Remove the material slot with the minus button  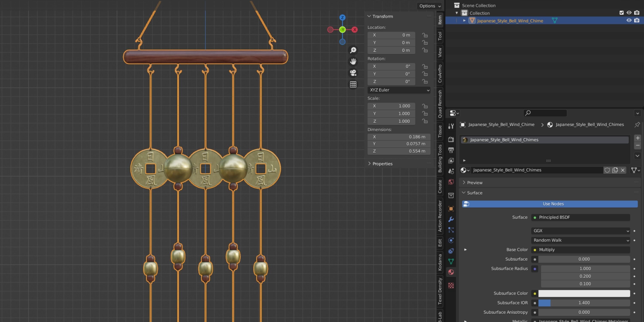click(x=638, y=146)
